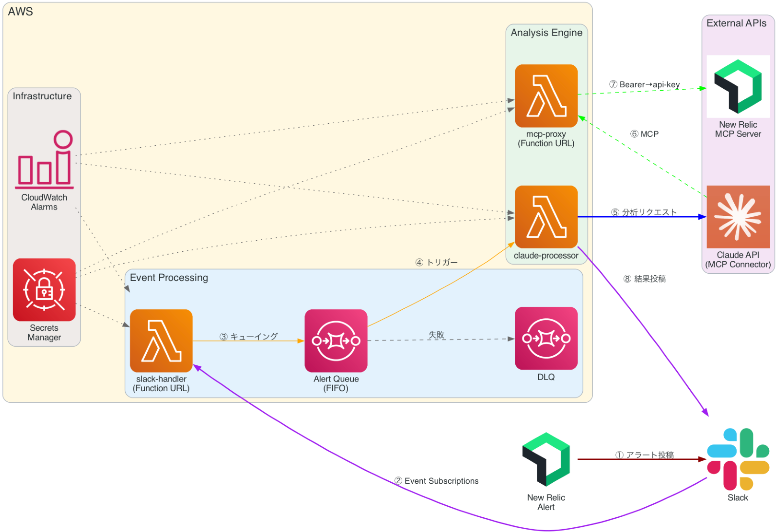Image resolution: width=777 pixels, height=532 pixels.
Task: Click the Event Processing group label
Action: (x=169, y=277)
